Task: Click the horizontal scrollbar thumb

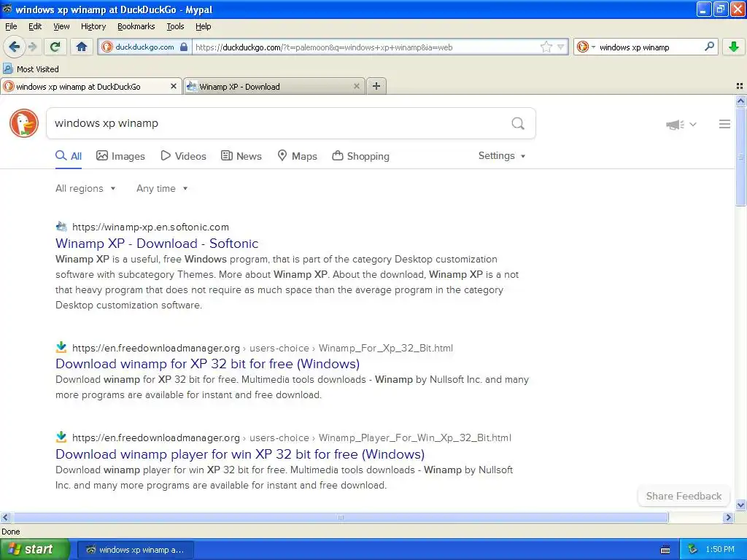Action: (340, 517)
